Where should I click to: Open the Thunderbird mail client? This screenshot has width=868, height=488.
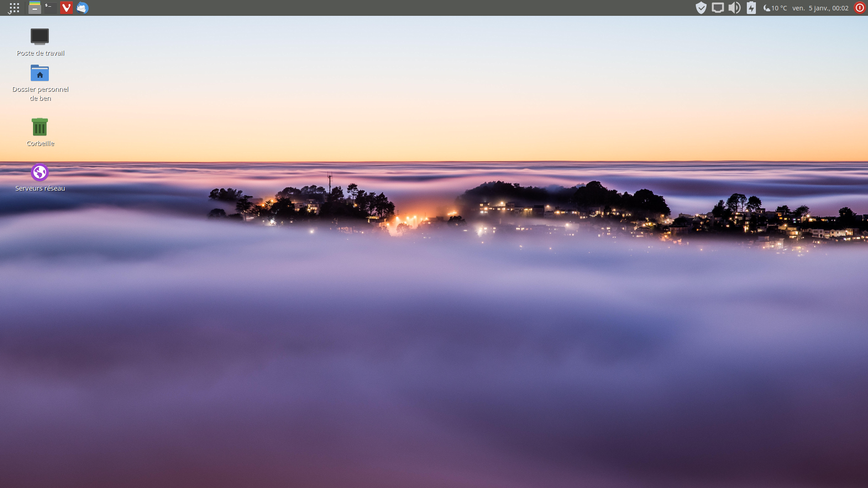point(82,8)
